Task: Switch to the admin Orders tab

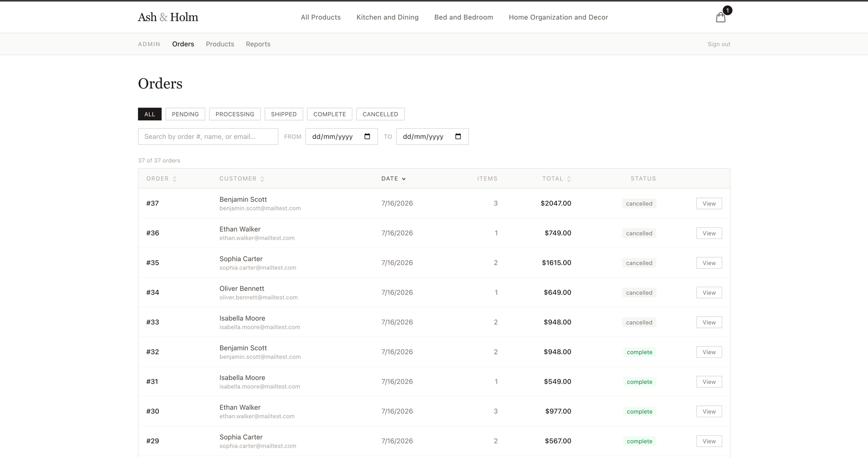Action: (183, 44)
